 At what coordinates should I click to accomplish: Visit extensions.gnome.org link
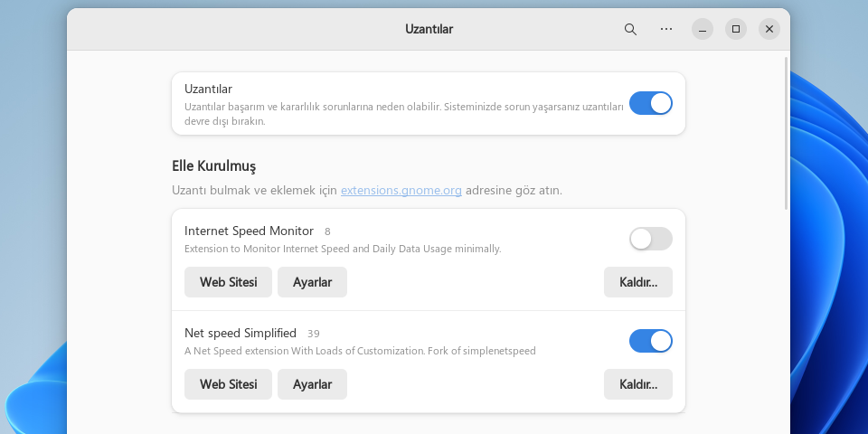coord(401,191)
